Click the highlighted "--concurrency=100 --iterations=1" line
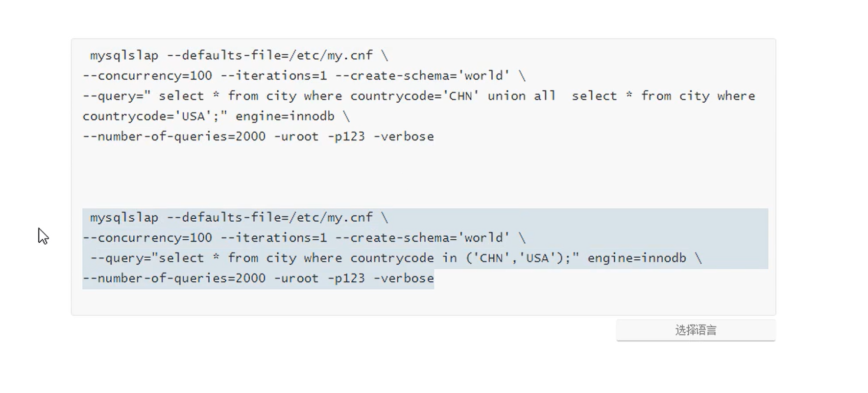 (x=304, y=238)
